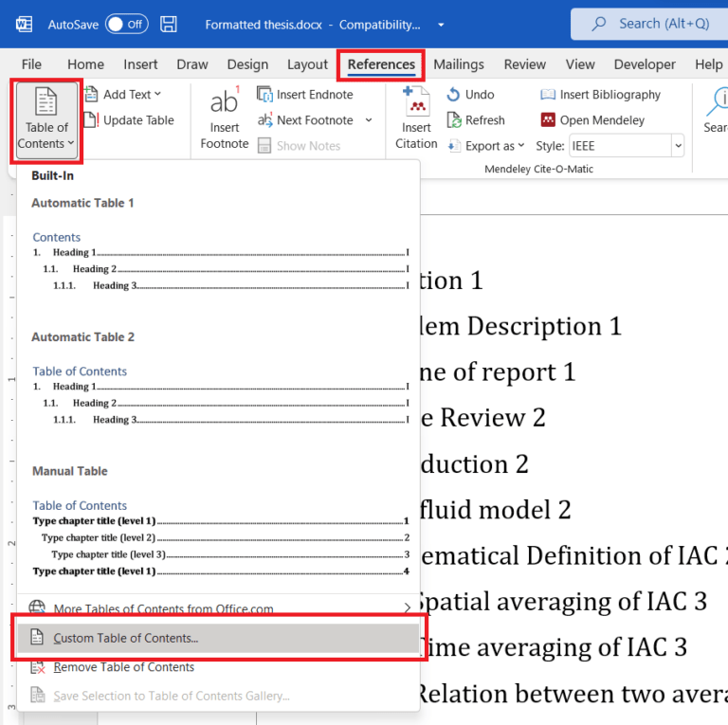The image size is (728, 725).
Task: Click the Mendeley Refresh icon
Action: (x=454, y=120)
